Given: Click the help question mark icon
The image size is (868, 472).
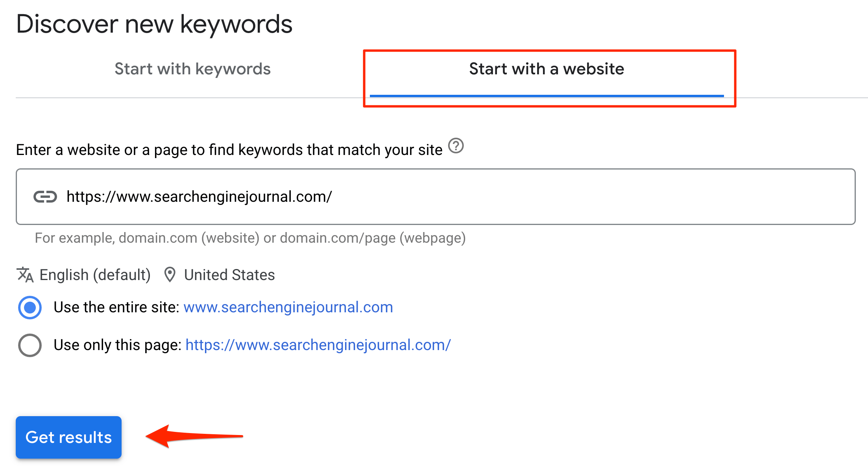Looking at the screenshot, I should (x=456, y=146).
